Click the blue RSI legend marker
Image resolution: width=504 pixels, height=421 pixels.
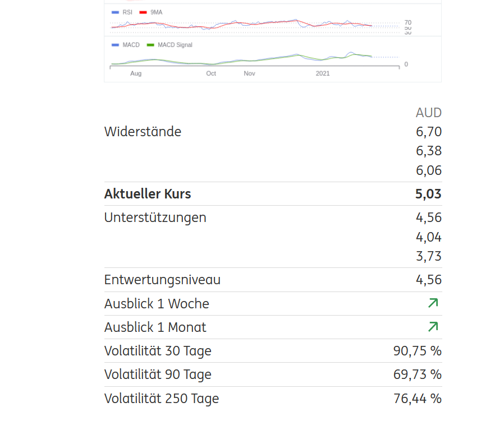pyautogui.click(x=115, y=12)
